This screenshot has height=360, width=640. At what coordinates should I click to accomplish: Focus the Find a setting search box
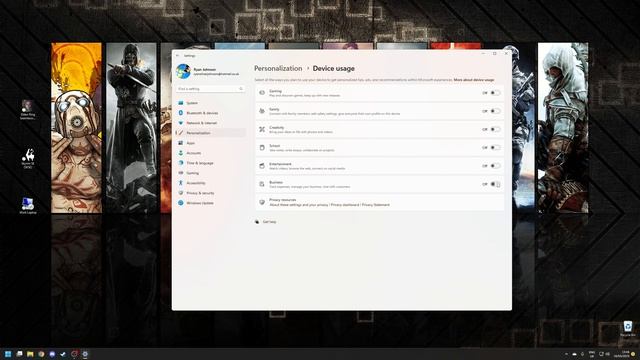tap(210, 89)
